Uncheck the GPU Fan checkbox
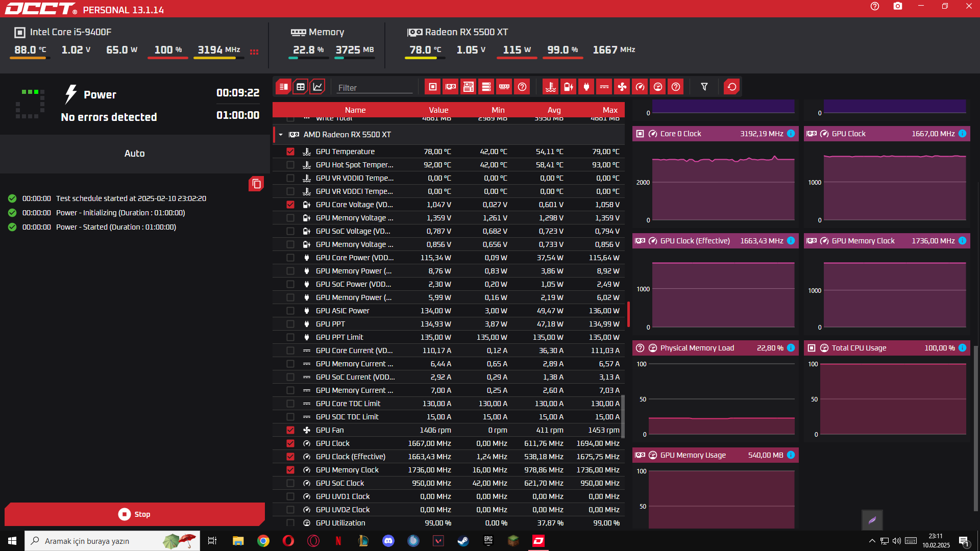Image resolution: width=980 pixels, height=551 pixels. pyautogui.click(x=290, y=430)
